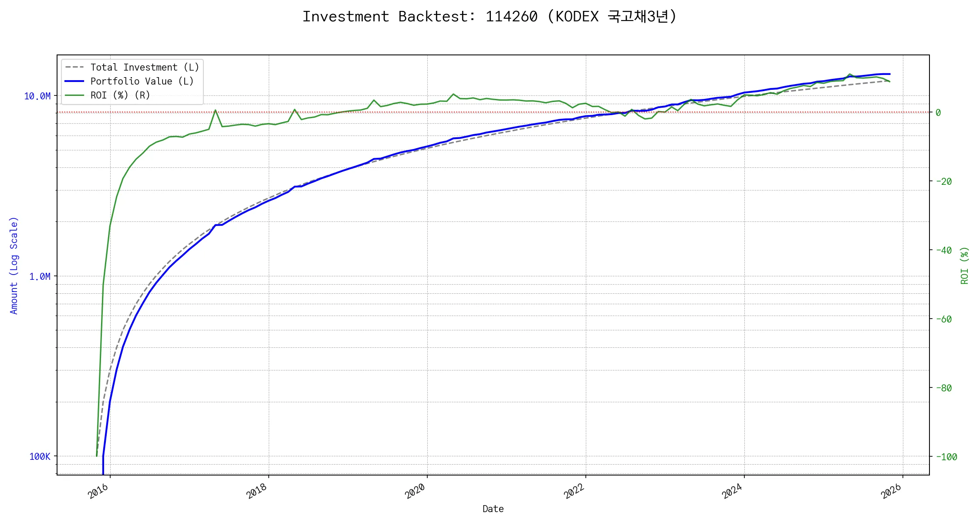980x523 pixels.
Task: Click the 2026 x-axis tick label
Action: point(891,491)
